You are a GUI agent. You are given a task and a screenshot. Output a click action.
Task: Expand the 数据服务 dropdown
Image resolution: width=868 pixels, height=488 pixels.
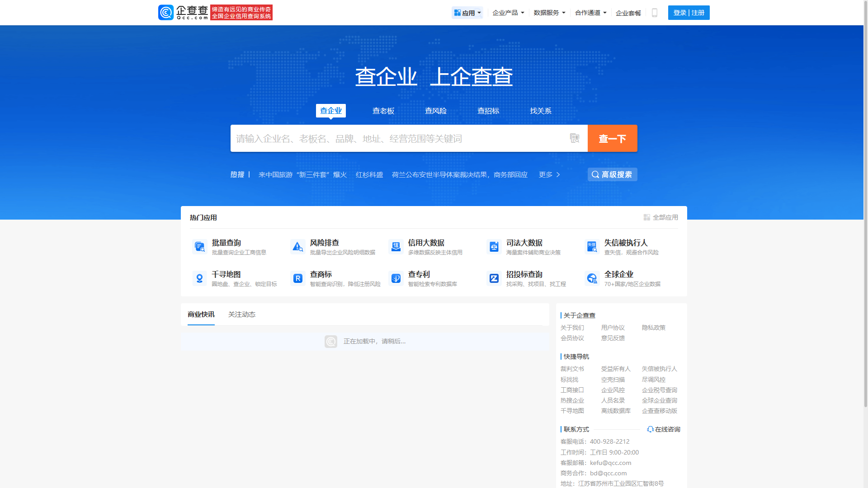coord(549,13)
